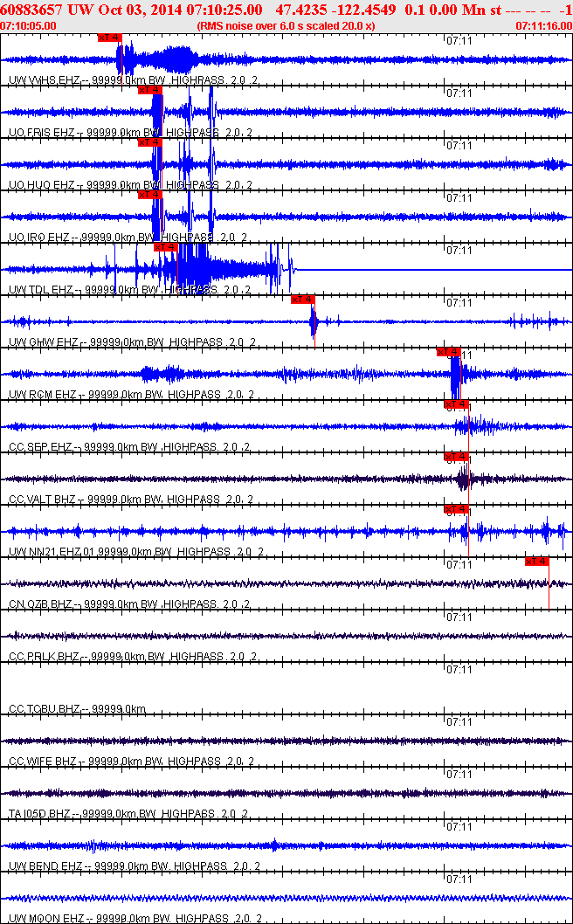Select the xT 4 pick flag on the TDL trace
The height and width of the screenshot is (924, 573).
pos(165,247)
